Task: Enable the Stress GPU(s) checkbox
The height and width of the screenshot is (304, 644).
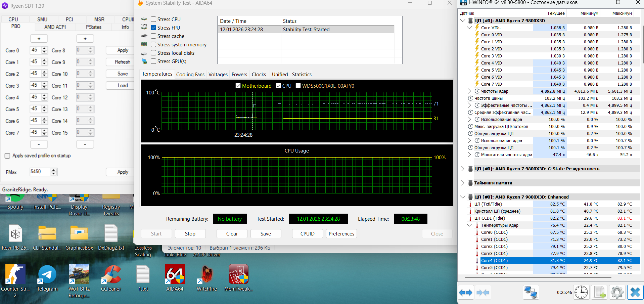Action: (x=153, y=61)
